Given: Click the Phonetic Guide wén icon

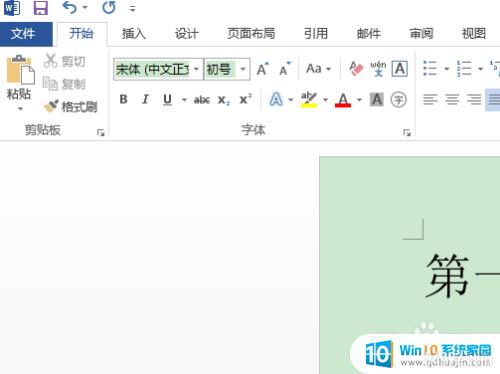Looking at the screenshot, I should (x=378, y=69).
